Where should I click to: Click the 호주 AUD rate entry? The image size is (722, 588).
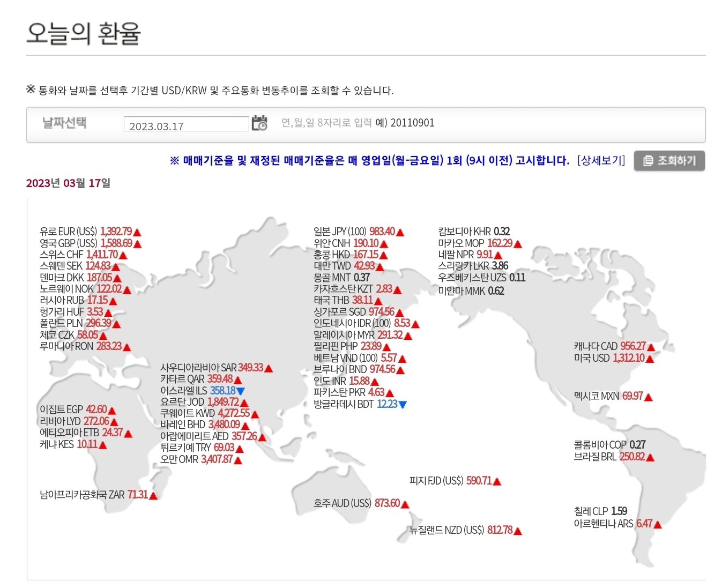click(362, 503)
